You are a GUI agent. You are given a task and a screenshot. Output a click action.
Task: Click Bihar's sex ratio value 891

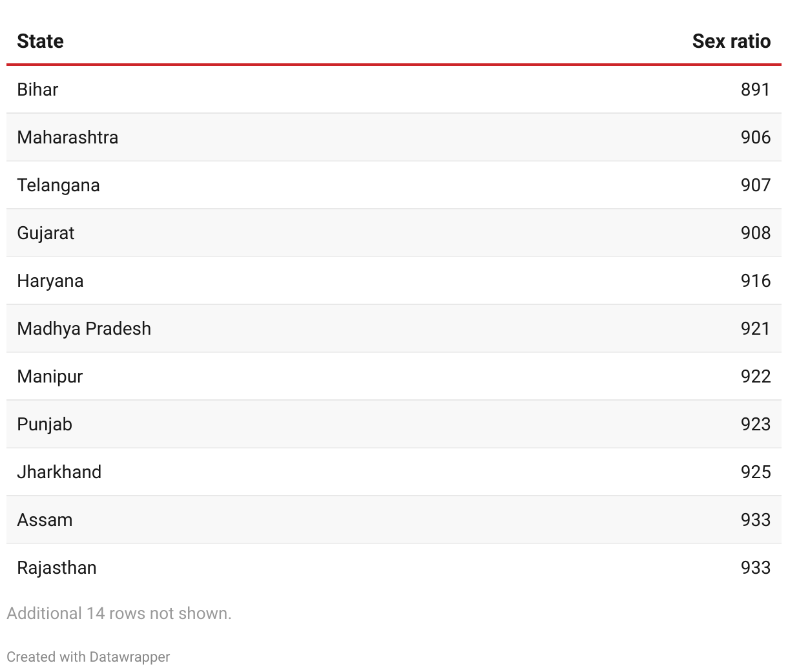(755, 89)
